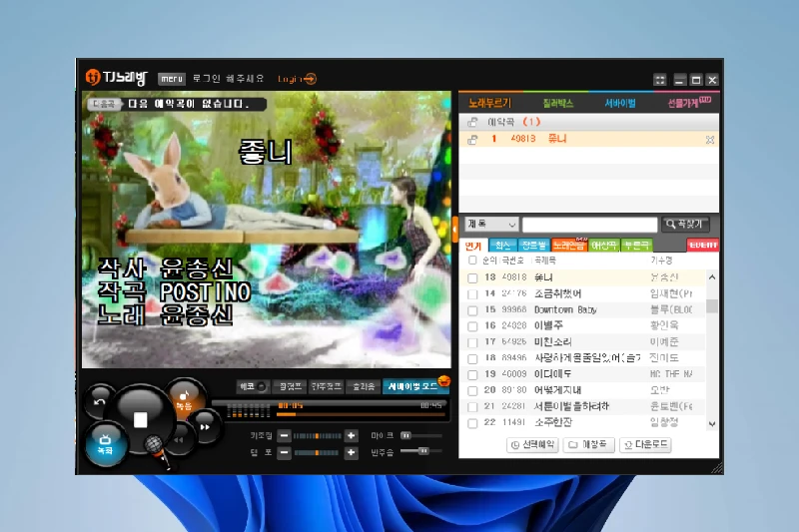
Task: Select the Downtown Baby song title
Action: (565, 310)
